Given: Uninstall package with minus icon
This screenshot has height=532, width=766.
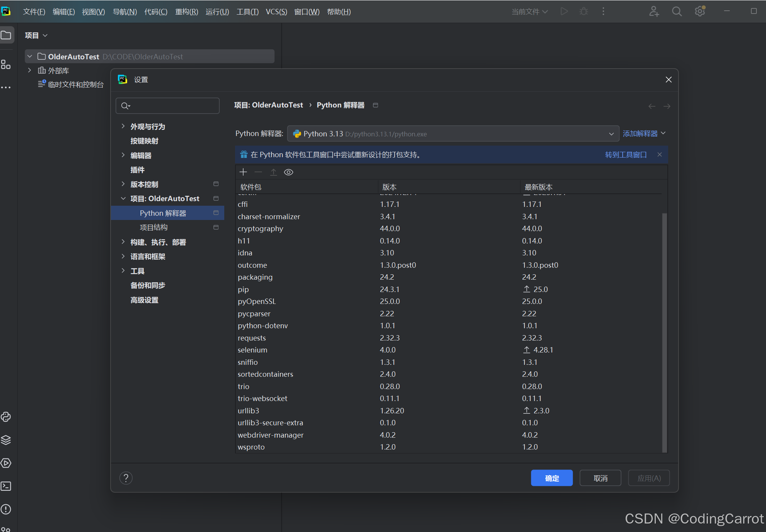Looking at the screenshot, I should tap(258, 172).
